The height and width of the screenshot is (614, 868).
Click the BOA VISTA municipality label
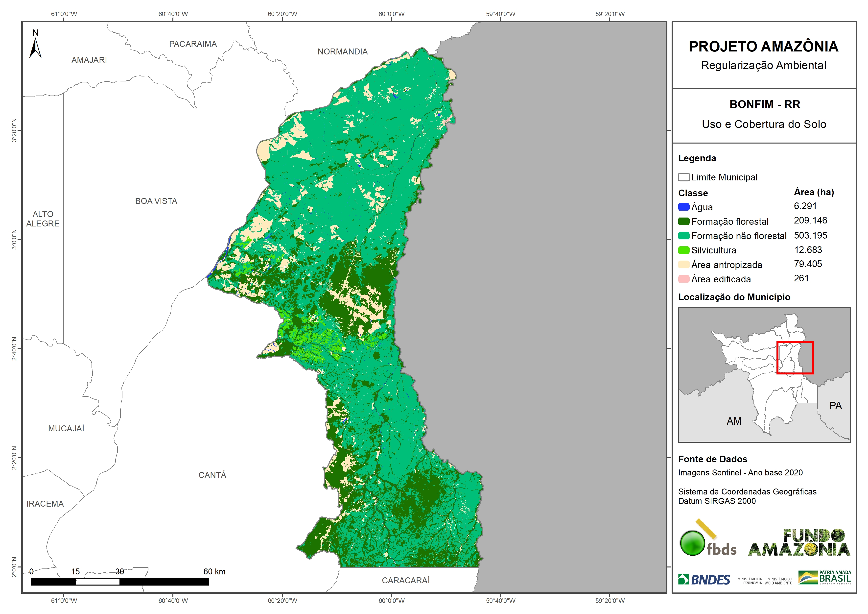tap(156, 201)
